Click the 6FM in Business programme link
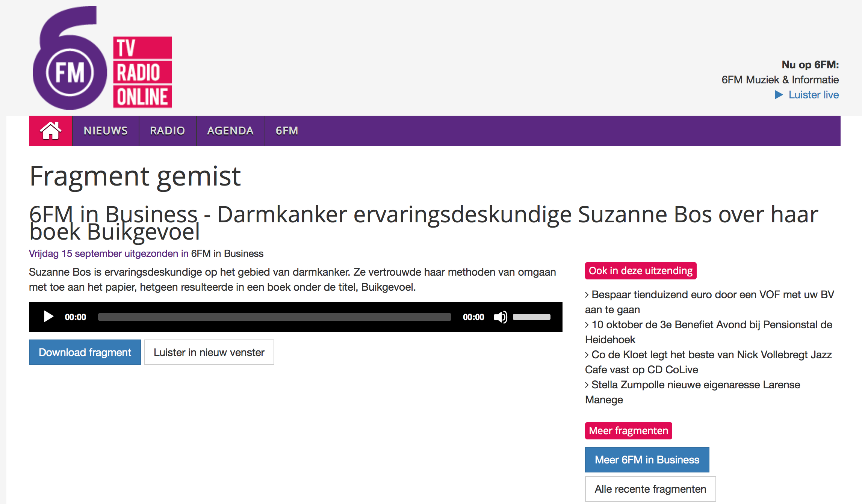Screen dimensions: 862x504 click(x=227, y=254)
